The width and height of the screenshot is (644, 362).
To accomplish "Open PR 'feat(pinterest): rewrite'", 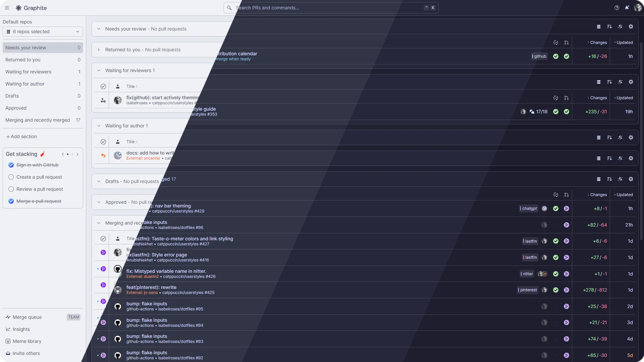I will (151, 287).
